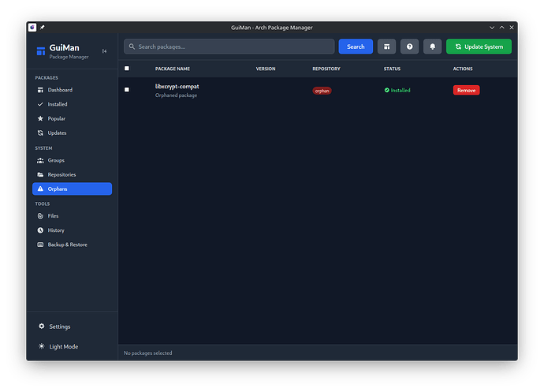Screen dimensions: 544x392
Task: Remove the libxcrypt-compat package
Action: (466, 90)
